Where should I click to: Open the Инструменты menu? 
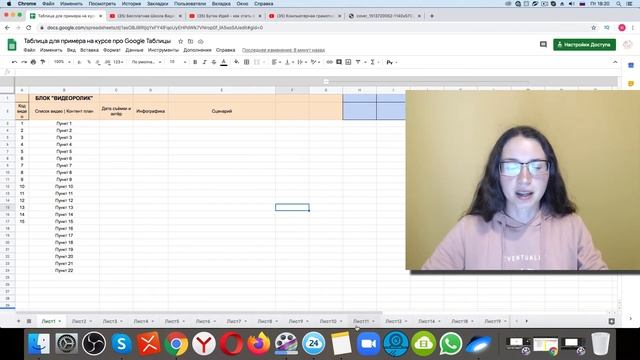point(163,50)
